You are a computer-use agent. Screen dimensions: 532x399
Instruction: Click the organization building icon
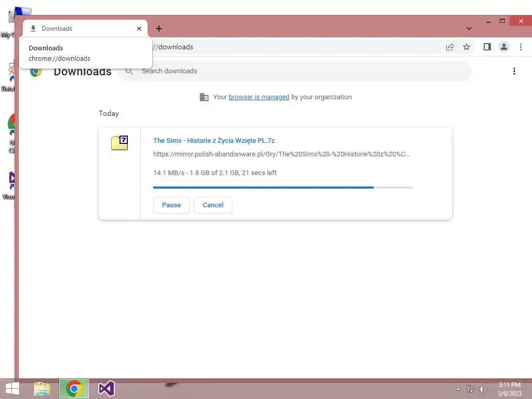(x=204, y=97)
